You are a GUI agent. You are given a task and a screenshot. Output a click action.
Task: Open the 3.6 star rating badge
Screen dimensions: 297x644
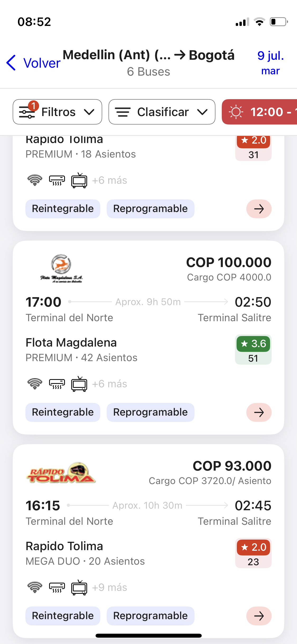click(x=253, y=350)
